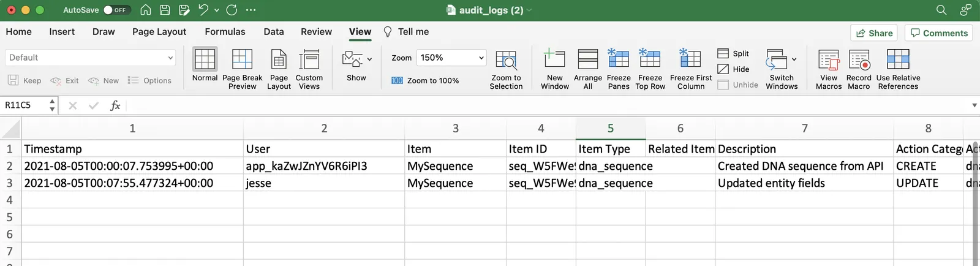Expand the formula bar chevron
980x266 pixels.
[974, 105]
